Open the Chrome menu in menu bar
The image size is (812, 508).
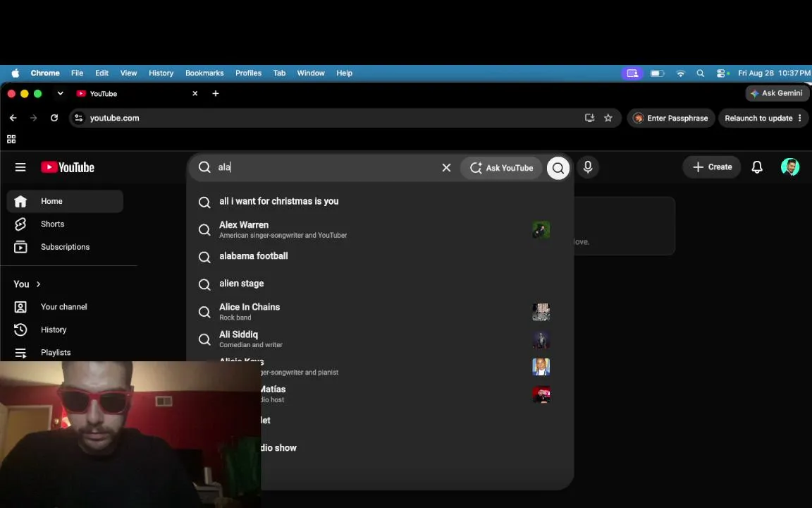click(45, 73)
